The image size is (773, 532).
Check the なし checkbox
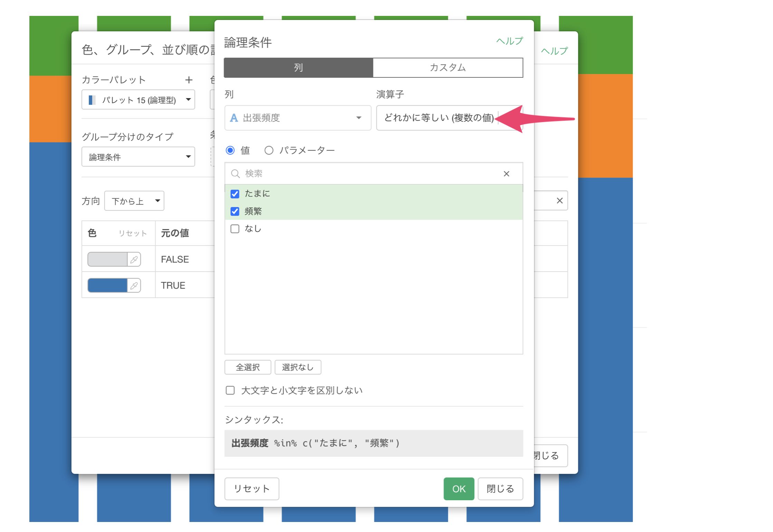pyautogui.click(x=235, y=229)
